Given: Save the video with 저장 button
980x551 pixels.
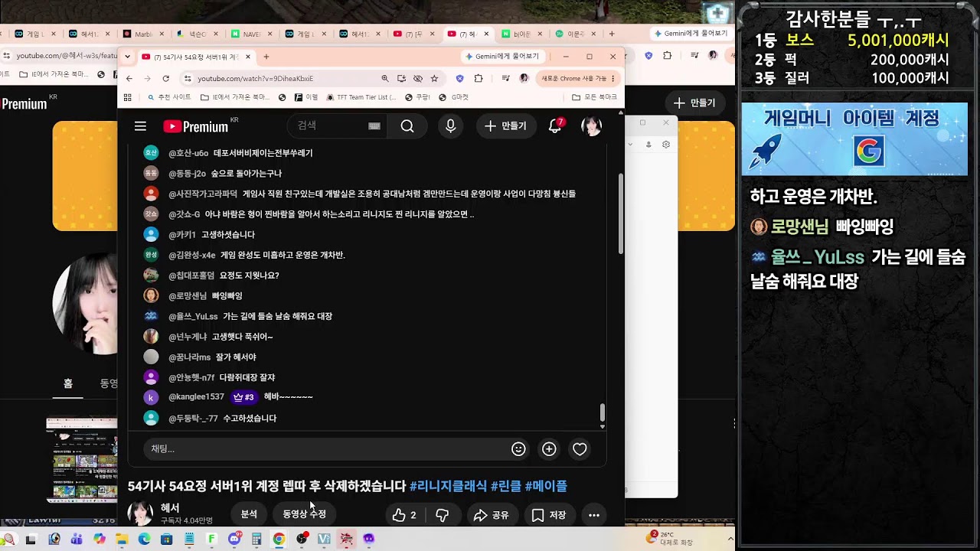Looking at the screenshot, I should pos(549,515).
